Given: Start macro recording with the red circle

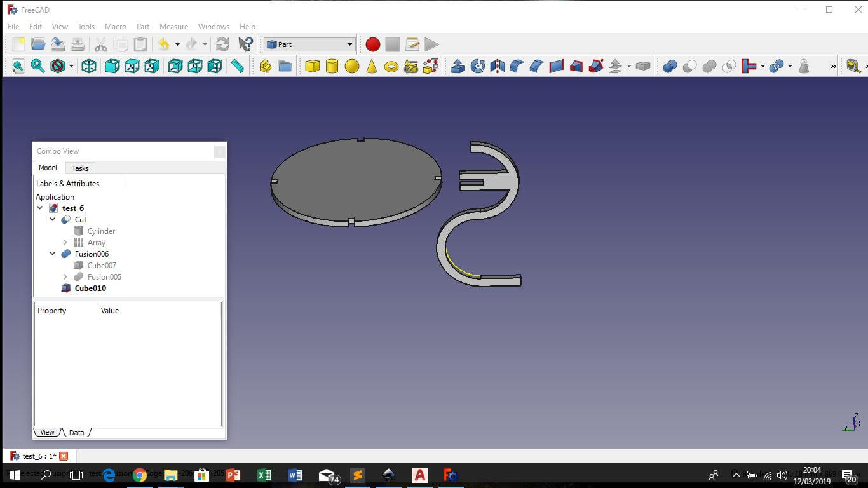Looking at the screenshot, I should [x=373, y=44].
